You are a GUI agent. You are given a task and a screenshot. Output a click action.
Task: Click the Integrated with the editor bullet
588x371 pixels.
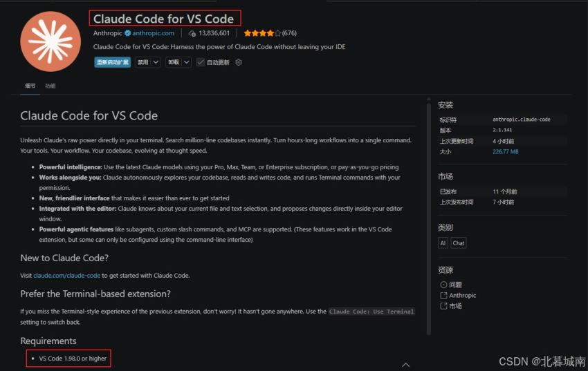tap(221, 213)
